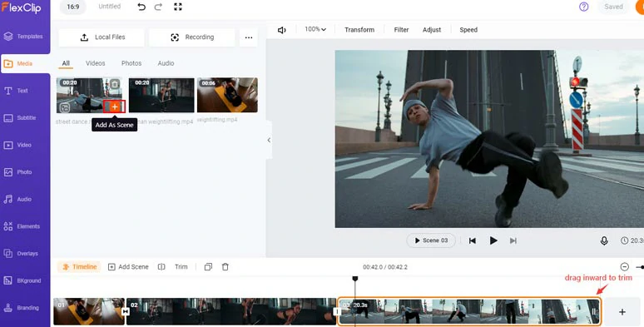The width and height of the screenshot is (644, 327).
Task: Open the Templates sidebar panel
Action: click(x=25, y=36)
